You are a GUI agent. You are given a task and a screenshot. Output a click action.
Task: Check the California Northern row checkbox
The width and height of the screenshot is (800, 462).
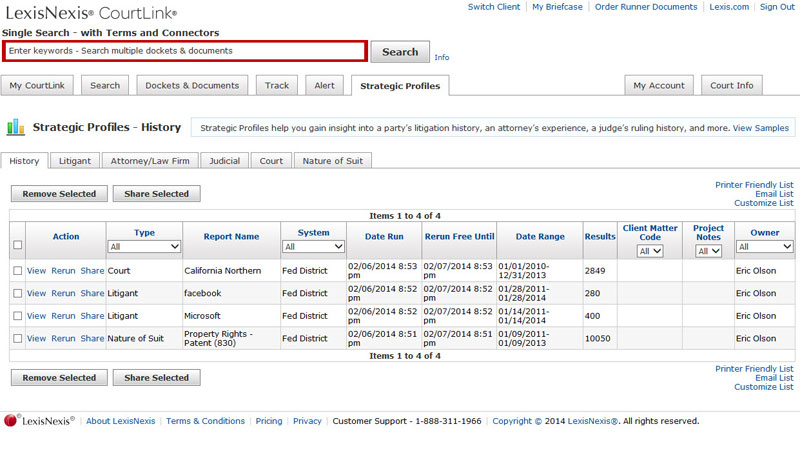coord(17,270)
